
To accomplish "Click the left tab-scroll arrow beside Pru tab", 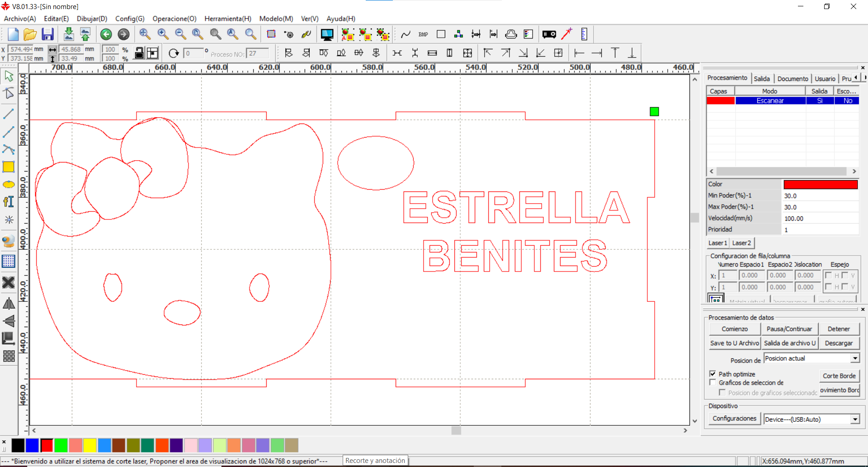I will 856,78.
